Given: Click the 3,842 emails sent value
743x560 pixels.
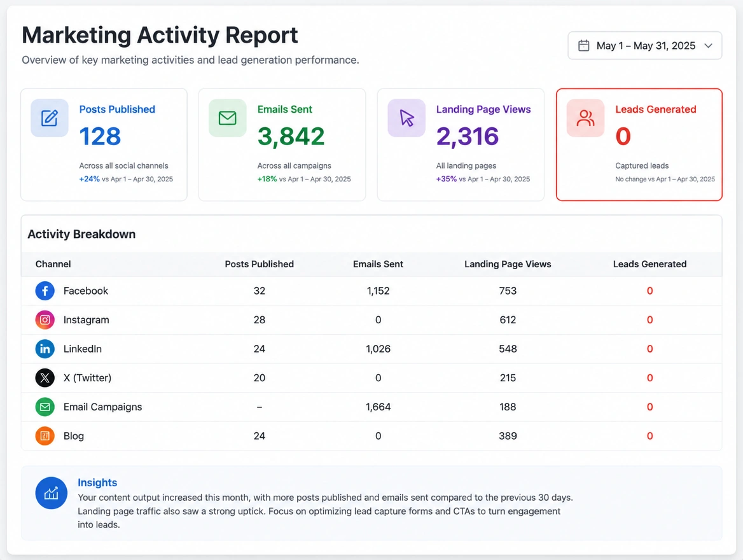Looking at the screenshot, I should [291, 137].
